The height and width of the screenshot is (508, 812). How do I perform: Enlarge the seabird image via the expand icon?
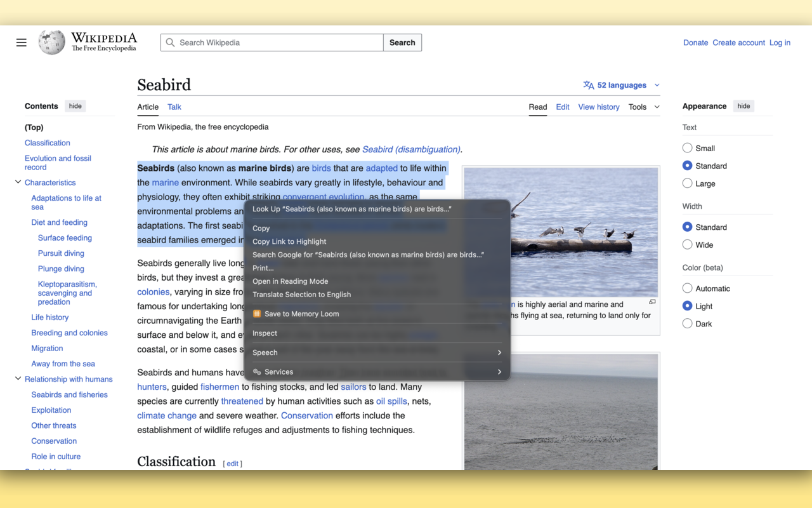point(652,302)
